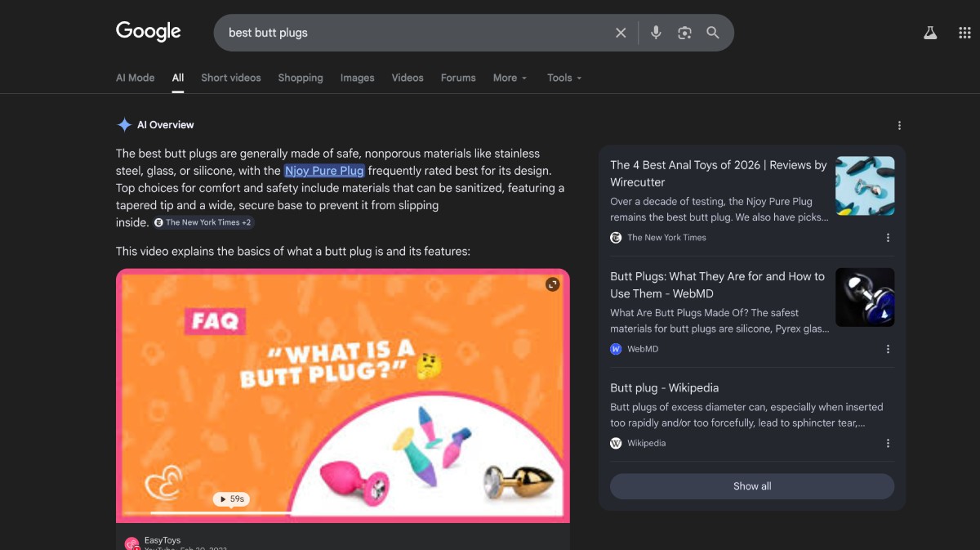Switch to Images tab
Viewport: 980px width, 550px height.
[x=357, y=78]
